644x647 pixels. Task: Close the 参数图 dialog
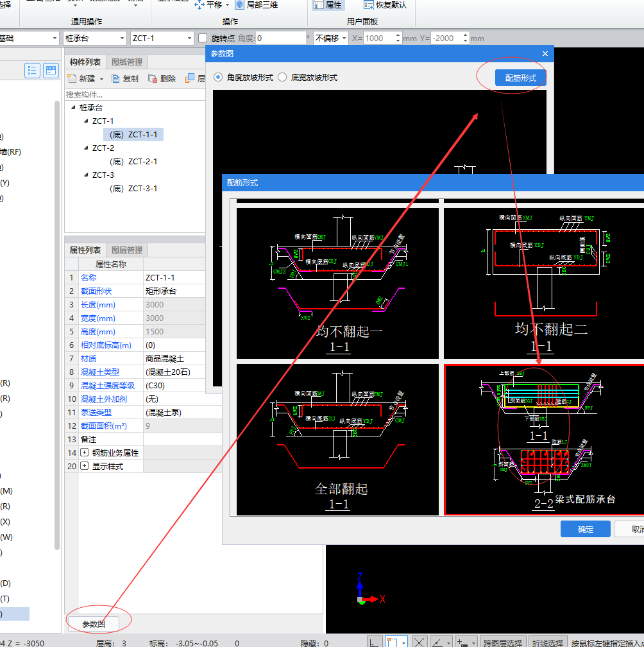545,54
